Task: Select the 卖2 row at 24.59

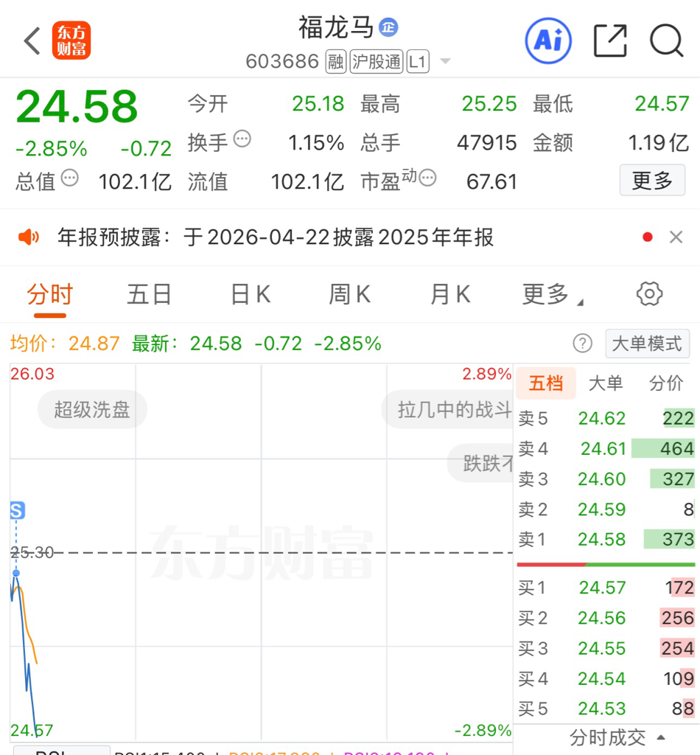Action: [606, 509]
